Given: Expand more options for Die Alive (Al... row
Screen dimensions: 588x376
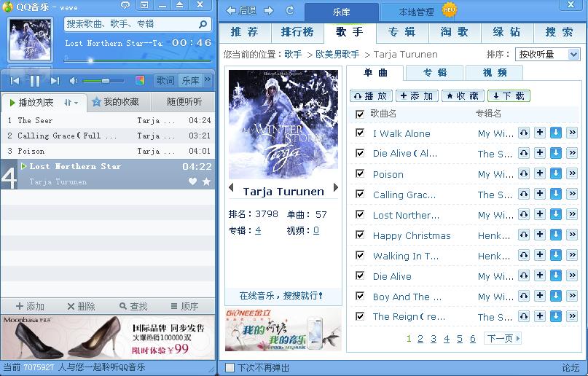Looking at the screenshot, I should click(572, 153).
